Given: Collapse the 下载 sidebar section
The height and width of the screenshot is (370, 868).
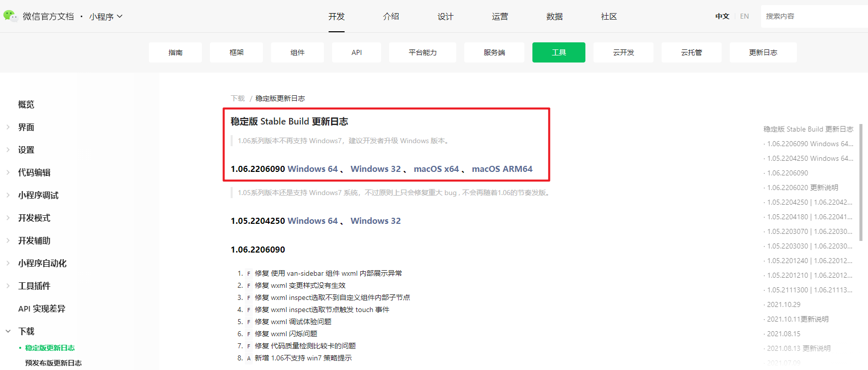Looking at the screenshot, I should pyautogui.click(x=26, y=331).
